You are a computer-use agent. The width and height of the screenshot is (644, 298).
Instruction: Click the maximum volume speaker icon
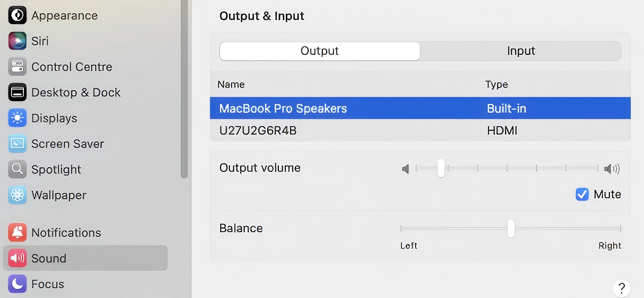coord(612,169)
